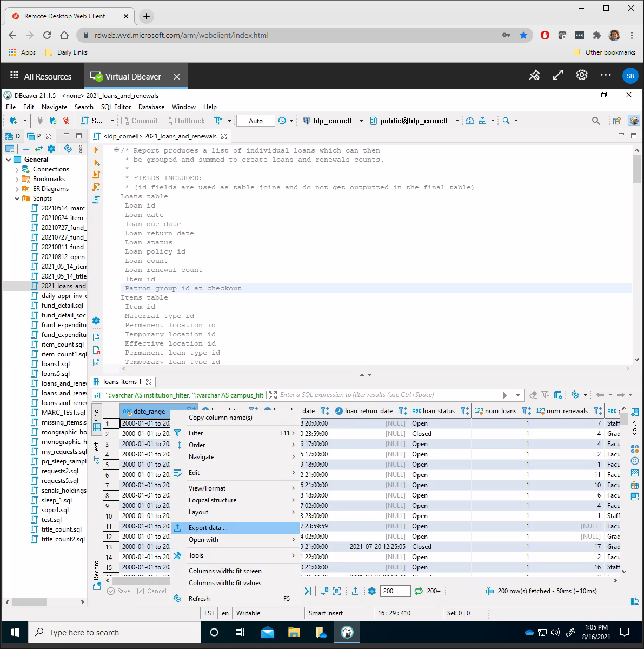Viewport: 644px width, 649px height.
Task: Toggle the Grid view vertical tab
Action: [x=97, y=420]
